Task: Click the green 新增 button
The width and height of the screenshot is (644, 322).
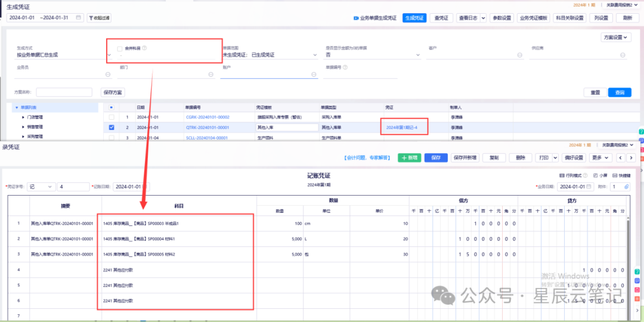Action: click(409, 157)
